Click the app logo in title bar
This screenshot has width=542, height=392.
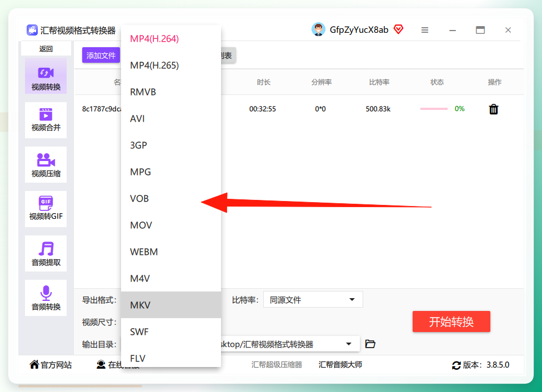point(32,30)
